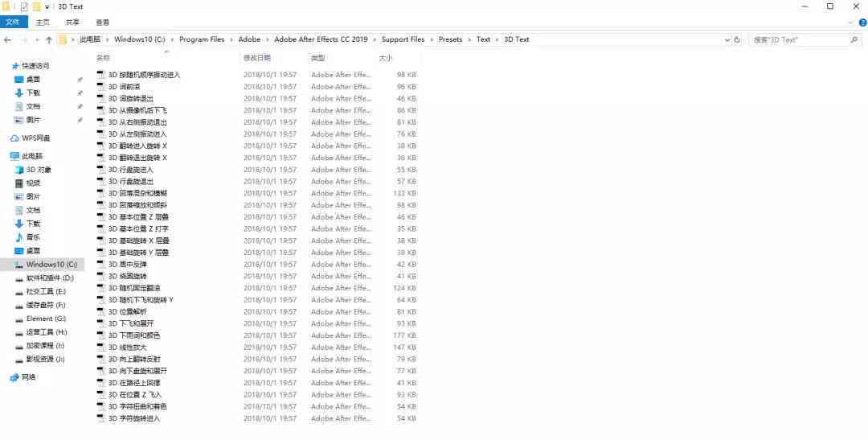
Task: Click New folder icon in title bar toolbar
Action: (x=36, y=6)
